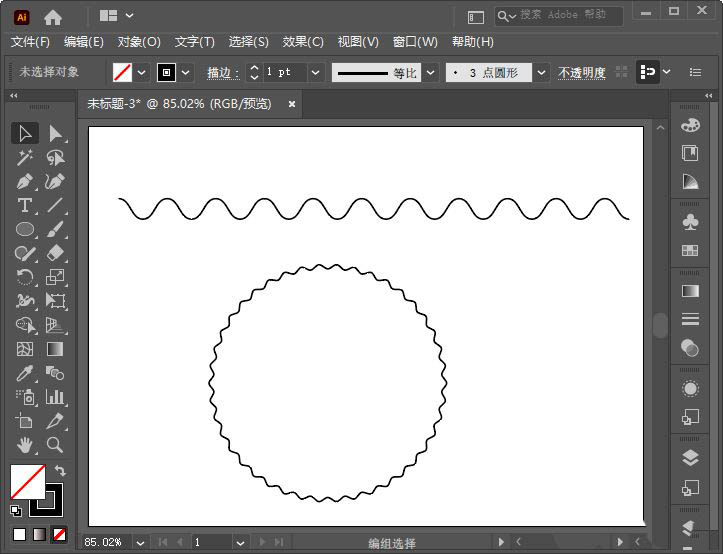The width and height of the screenshot is (723, 554).
Task: Open the Gradient panel in right dock
Action: pyautogui.click(x=690, y=291)
